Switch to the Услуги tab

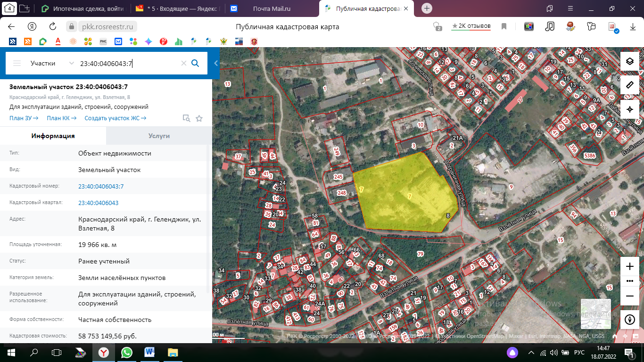click(159, 136)
